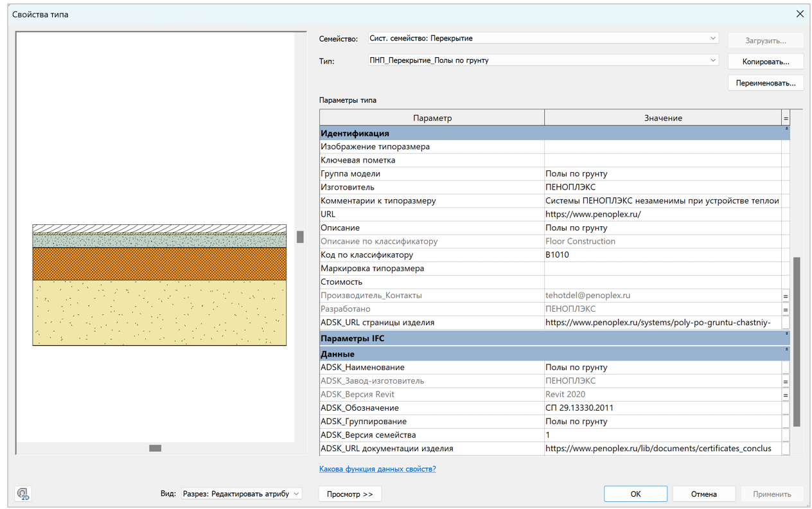Open the Вид view selector dropdown

point(242,494)
